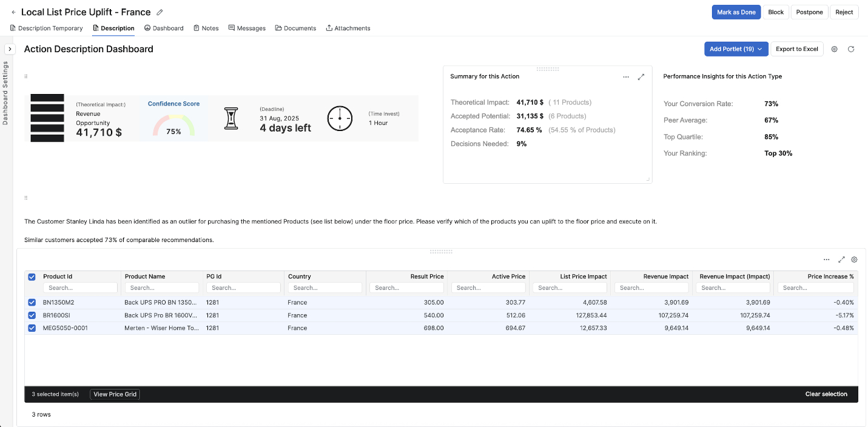
Task: Open product table three-dot menu
Action: tap(826, 260)
